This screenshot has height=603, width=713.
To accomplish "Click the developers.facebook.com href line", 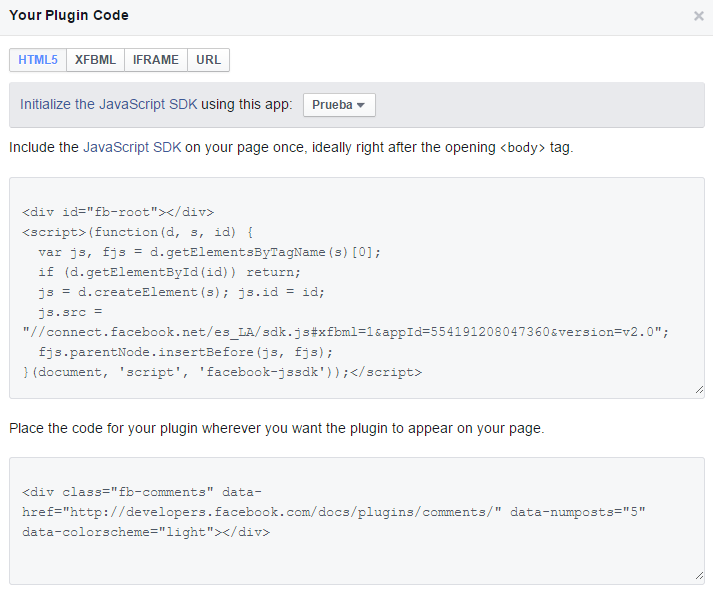I will pos(334,513).
